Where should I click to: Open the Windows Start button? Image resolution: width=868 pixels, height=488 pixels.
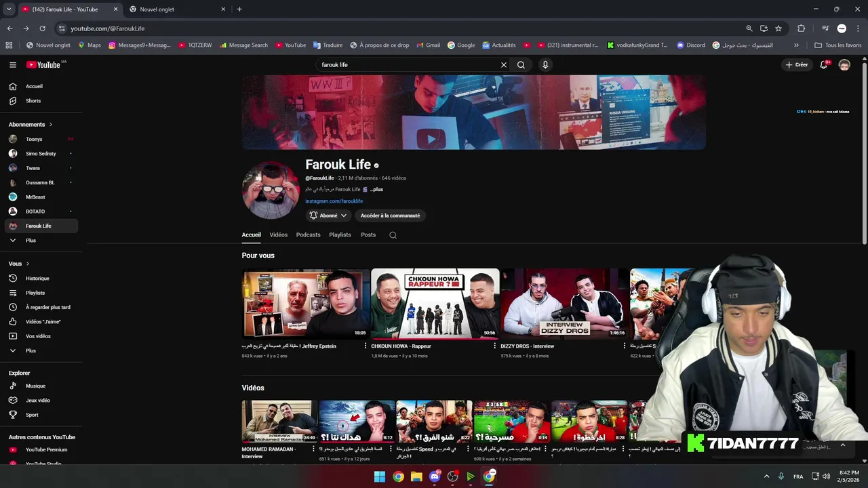click(380, 476)
